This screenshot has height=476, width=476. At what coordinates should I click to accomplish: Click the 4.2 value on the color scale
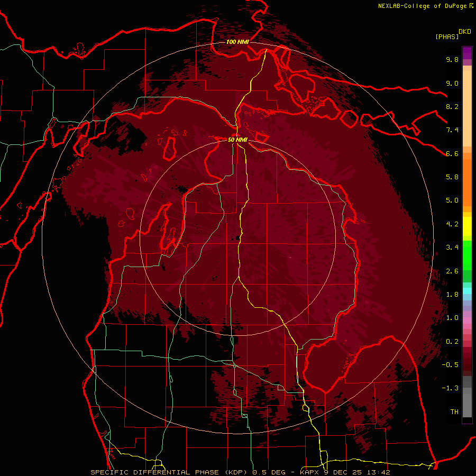(452, 224)
